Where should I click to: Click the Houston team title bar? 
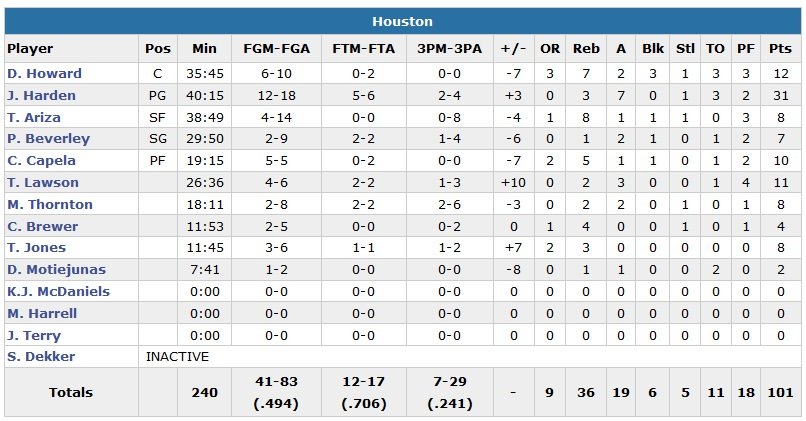[402, 21]
